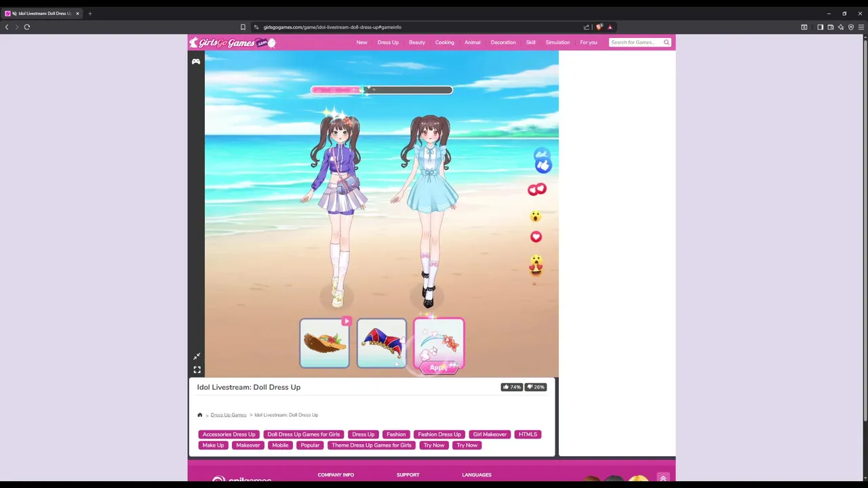The image size is (868, 488).
Task: Select the fruit hat accessory card
Action: (324, 343)
